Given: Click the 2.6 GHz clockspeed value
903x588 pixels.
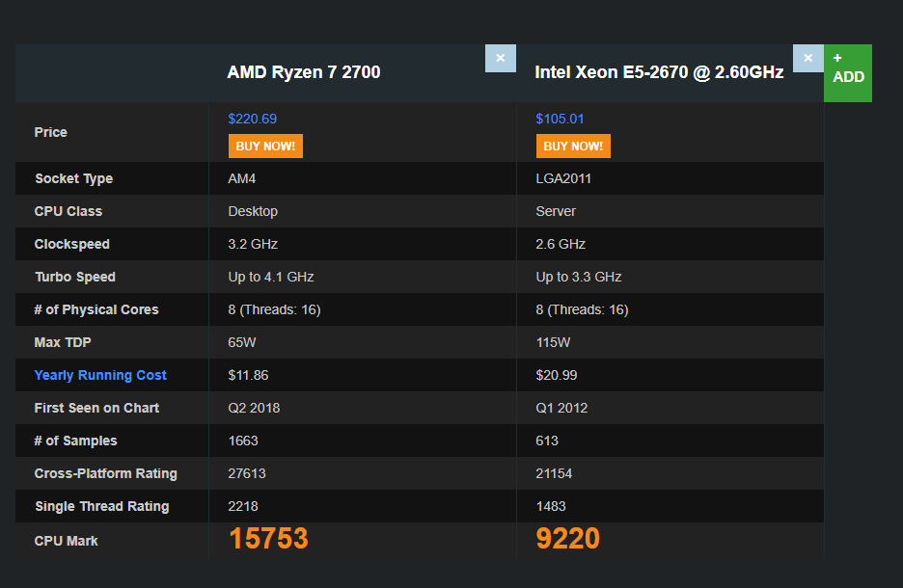Looking at the screenshot, I should pyautogui.click(x=561, y=245).
